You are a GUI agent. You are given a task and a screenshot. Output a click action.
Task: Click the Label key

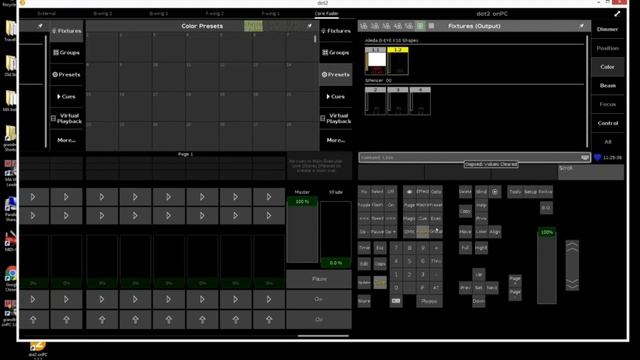(482, 231)
